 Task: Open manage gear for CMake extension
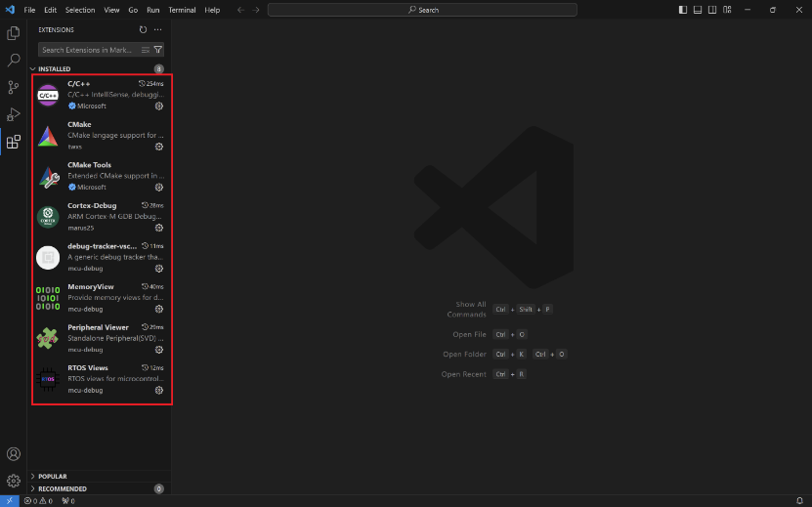[x=159, y=147]
